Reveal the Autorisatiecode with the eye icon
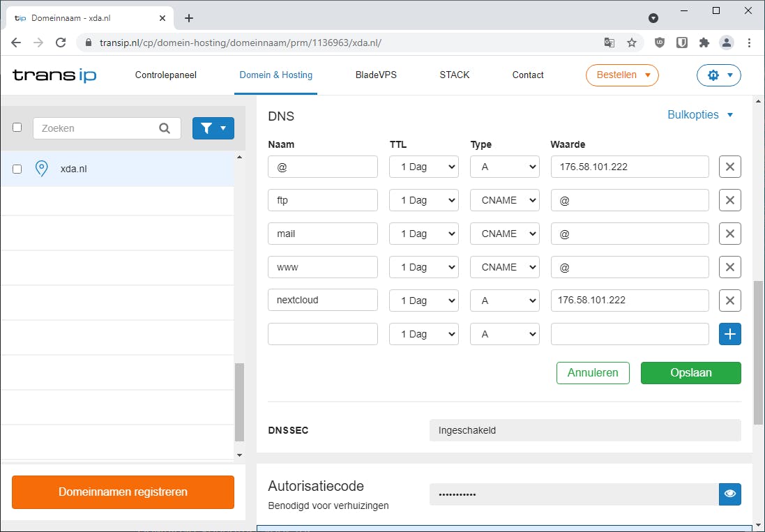The width and height of the screenshot is (765, 532). click(729, 494)
